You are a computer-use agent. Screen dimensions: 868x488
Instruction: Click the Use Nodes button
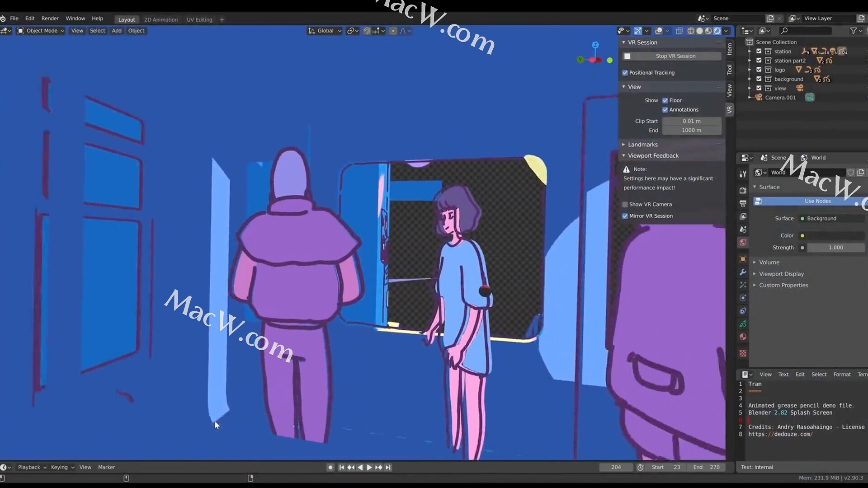coord(809,201)
